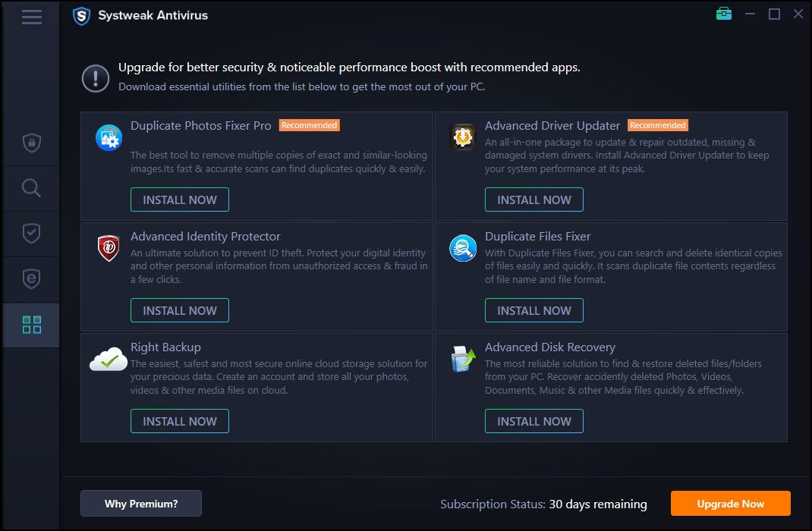Image resolution: width=812 pixels, height=531 pixels.
Task: Click the green toolbox icon in title bar
Action: point(723,14)
